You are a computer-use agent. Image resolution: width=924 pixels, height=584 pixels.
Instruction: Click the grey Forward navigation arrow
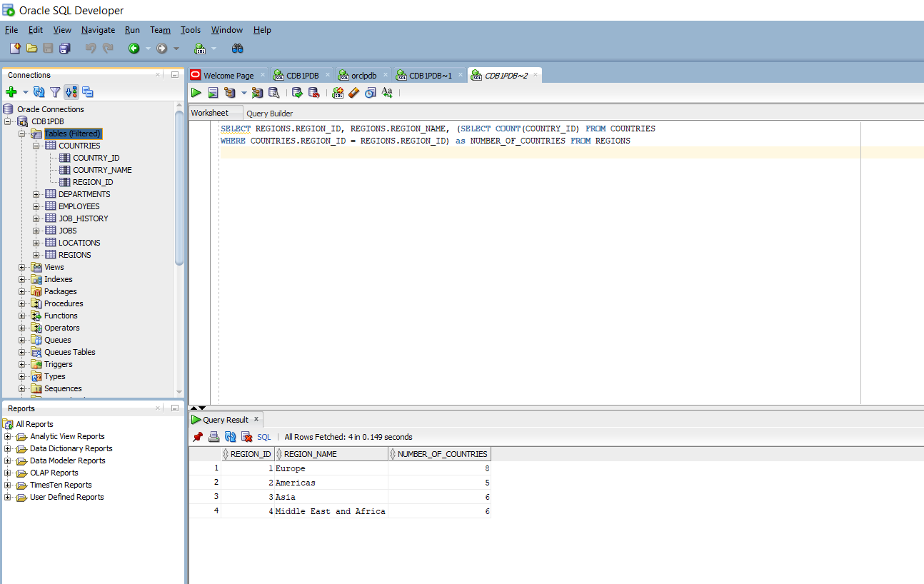tap(162, 48)
